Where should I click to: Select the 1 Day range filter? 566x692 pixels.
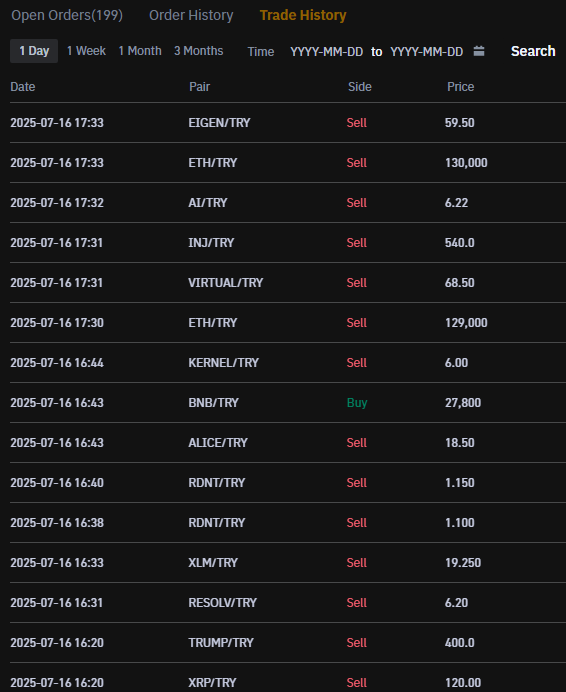click(34, 51)
